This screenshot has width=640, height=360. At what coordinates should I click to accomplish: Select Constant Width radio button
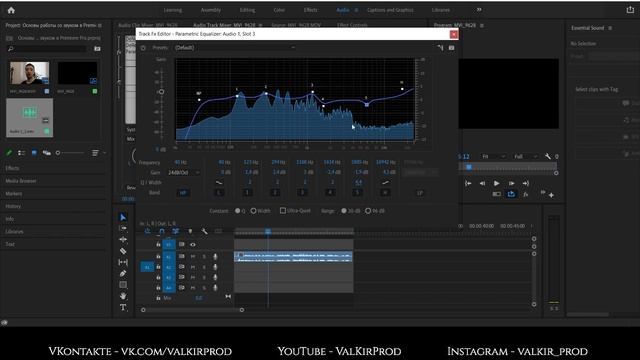pyautogui.click(x=253, y=211)
